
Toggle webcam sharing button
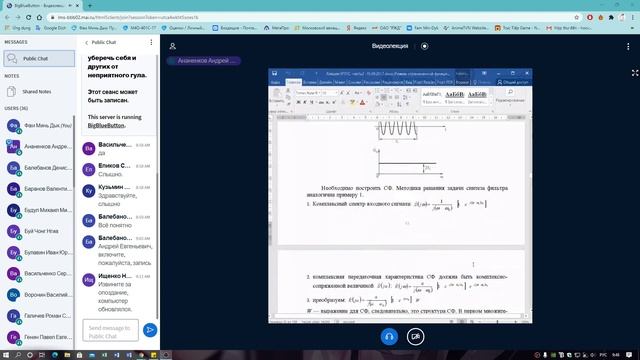(x=416, y=337)
